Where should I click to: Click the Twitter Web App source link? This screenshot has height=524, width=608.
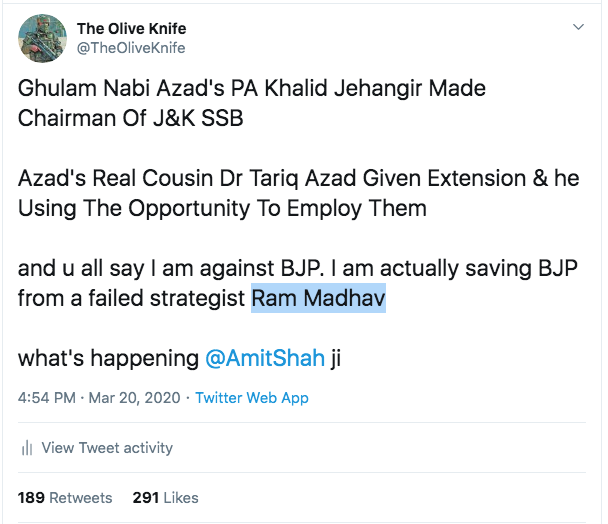click(x=252, y=398)
